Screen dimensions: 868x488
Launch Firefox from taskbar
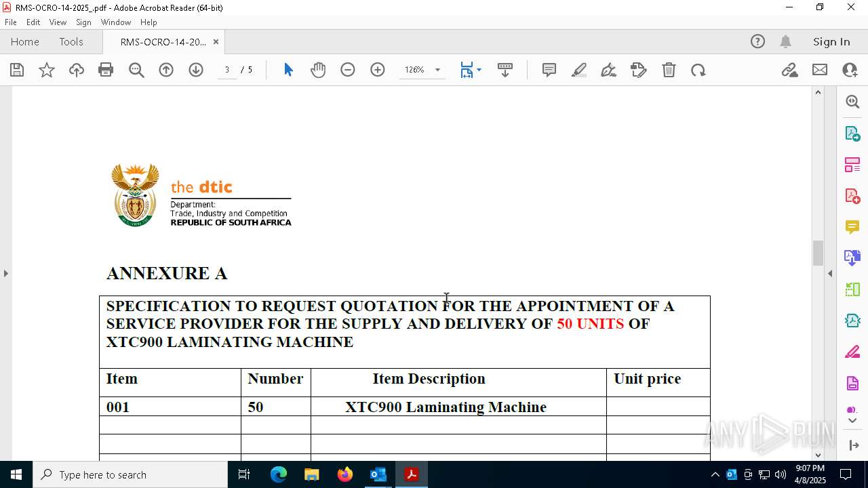tap(344, 474)
